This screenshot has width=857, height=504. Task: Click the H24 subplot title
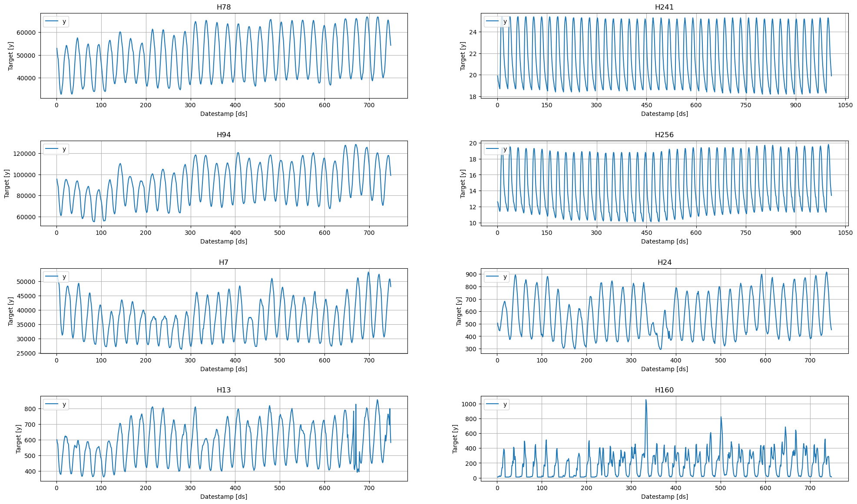pos(664,262)
